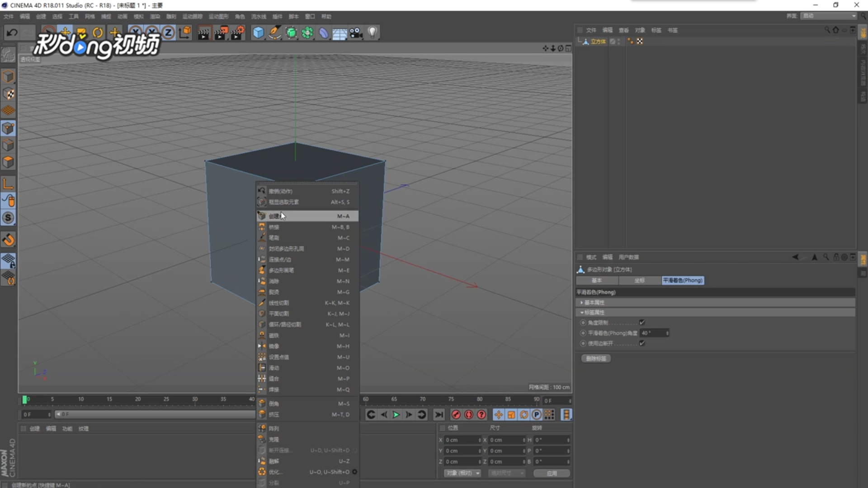Toggle the coordinate system icon
Image resolution: width=868 pixels, height=488 pixels.
click(x=185, y=33)
